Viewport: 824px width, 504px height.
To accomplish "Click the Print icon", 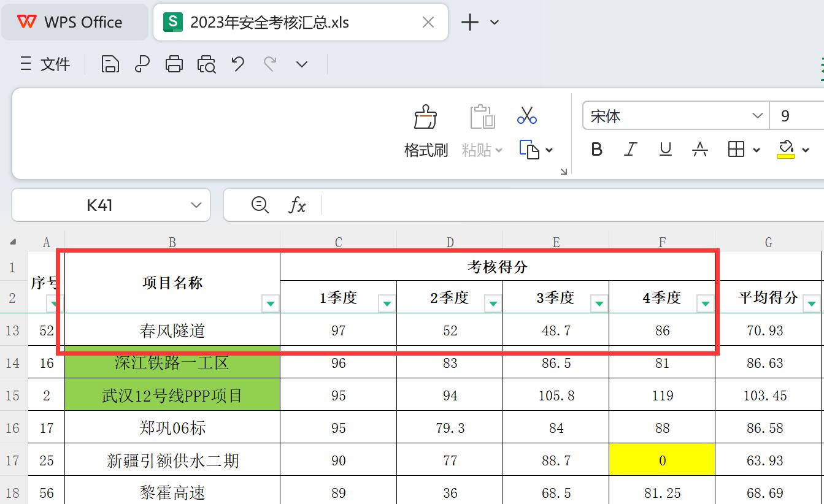I will [174, 64].
